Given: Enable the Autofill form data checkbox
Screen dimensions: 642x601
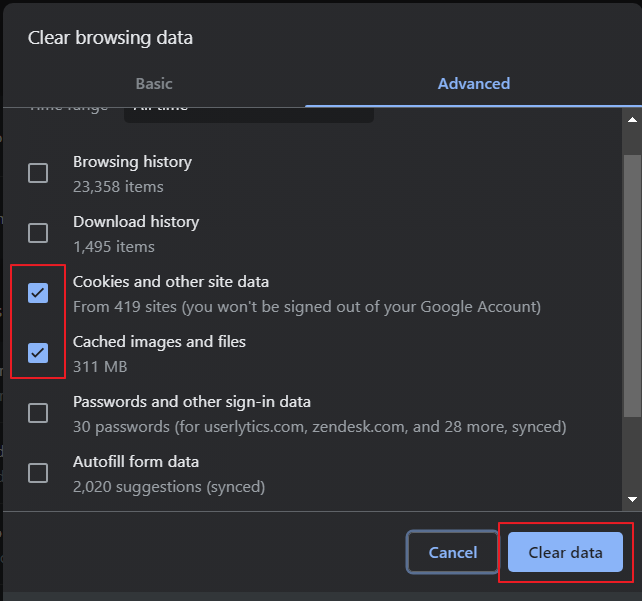Looking at the screenshot, I should [x=38, y=473].
